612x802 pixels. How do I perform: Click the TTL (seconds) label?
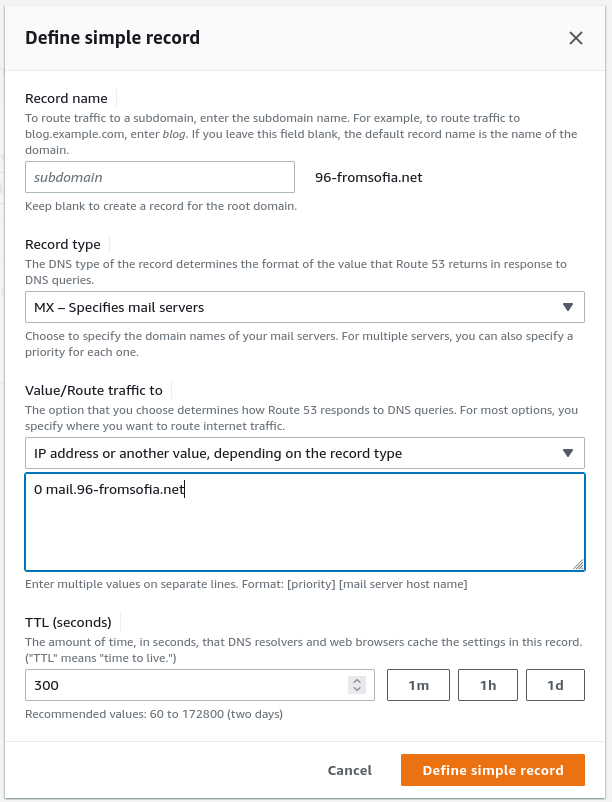[68, 621]
